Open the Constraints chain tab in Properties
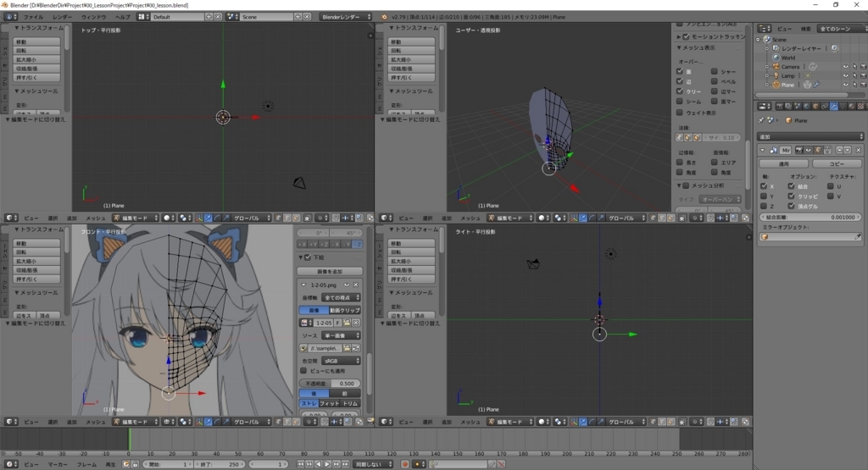The height and width of the screenshot is (470, 868). (824, 106)
